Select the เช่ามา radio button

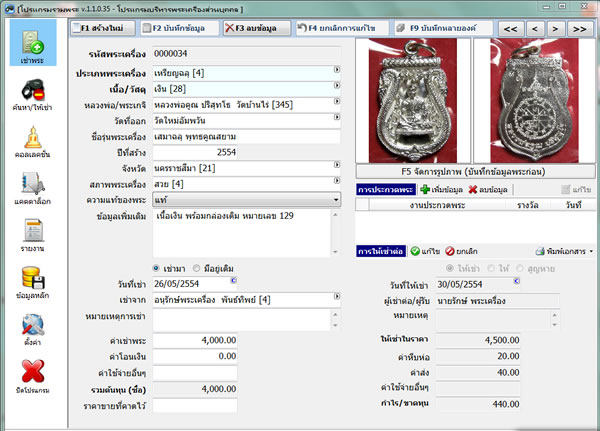click(x=156, y=268)
